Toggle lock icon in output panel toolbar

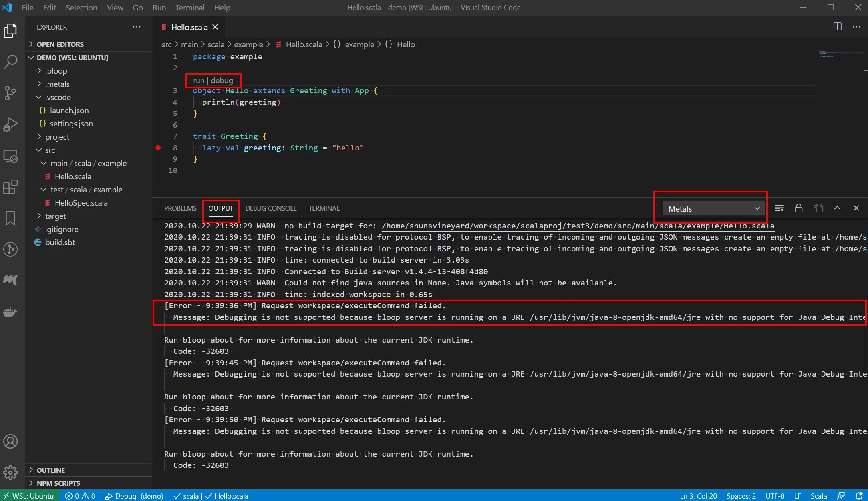tap(798, 209)
